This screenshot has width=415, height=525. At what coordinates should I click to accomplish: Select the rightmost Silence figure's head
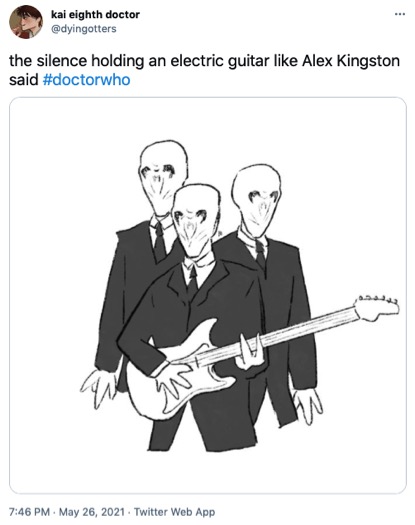click(256, 199)
